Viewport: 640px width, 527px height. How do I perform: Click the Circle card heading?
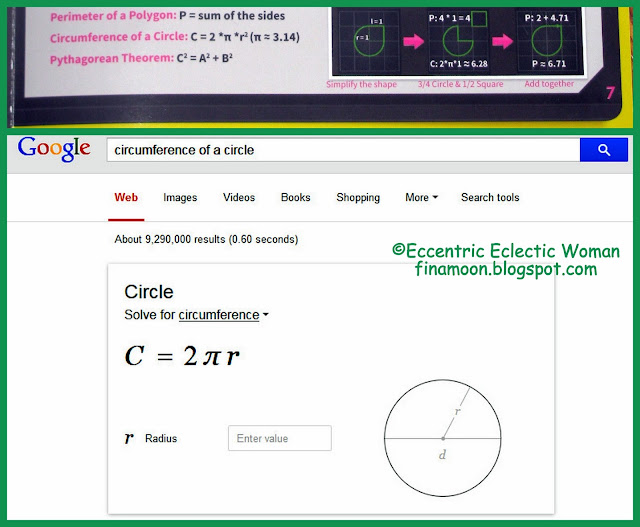tap(149, 292)
